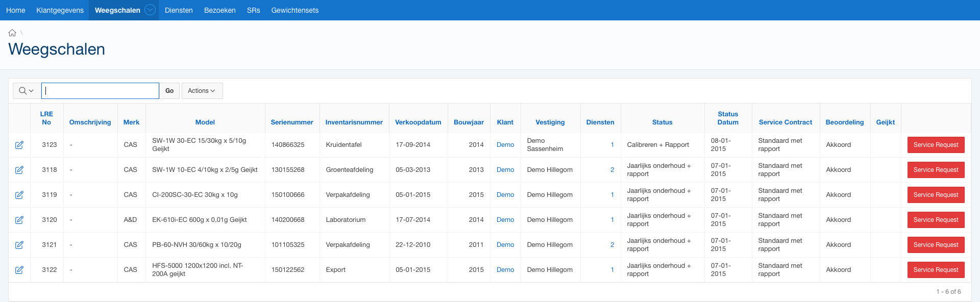Screen dimensions: 980x302
Task: Click the Geijkt column header
Action: pos(886,122)
